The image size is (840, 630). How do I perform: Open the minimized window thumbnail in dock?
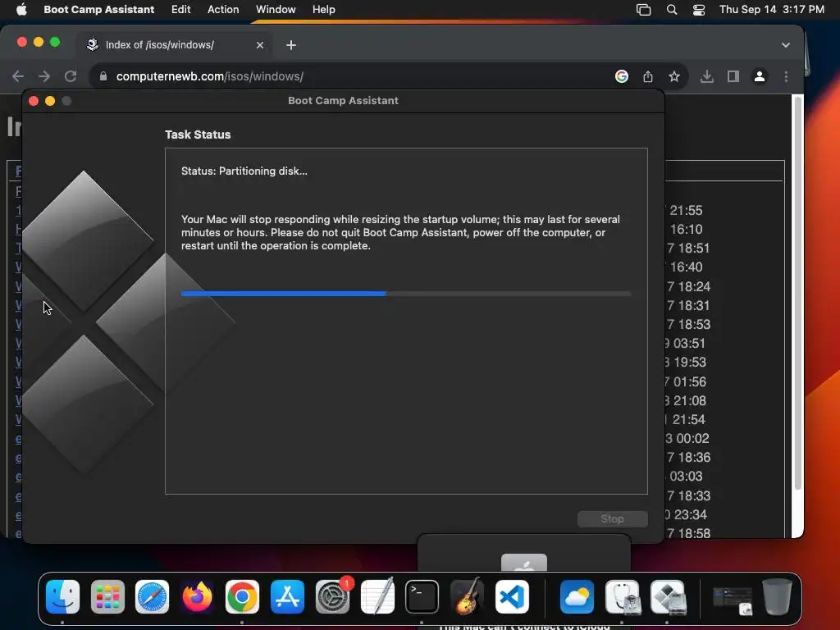pos(733,600)
